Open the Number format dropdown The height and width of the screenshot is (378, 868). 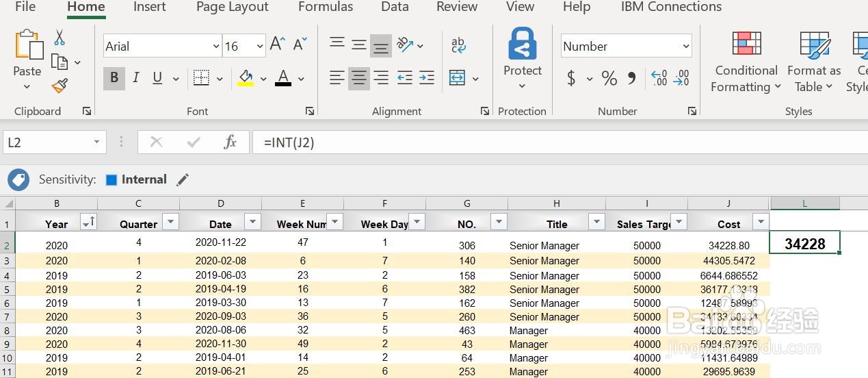(x=686, y=47)
